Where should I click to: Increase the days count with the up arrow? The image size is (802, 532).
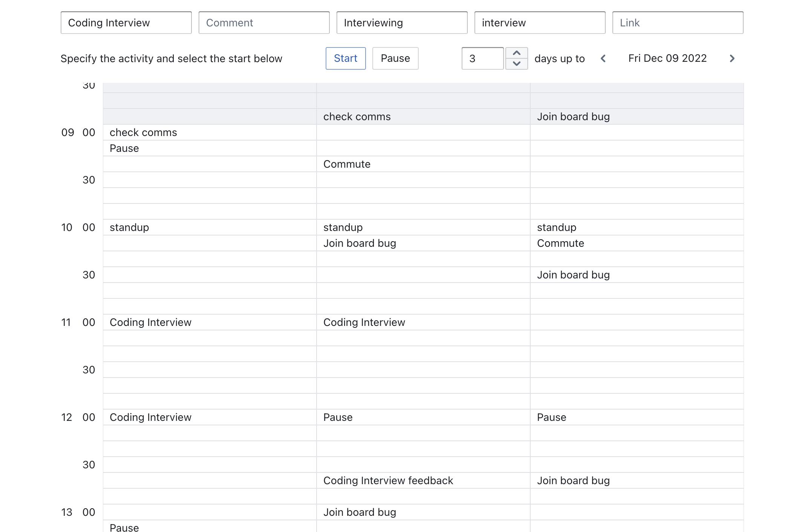[517, 53]
